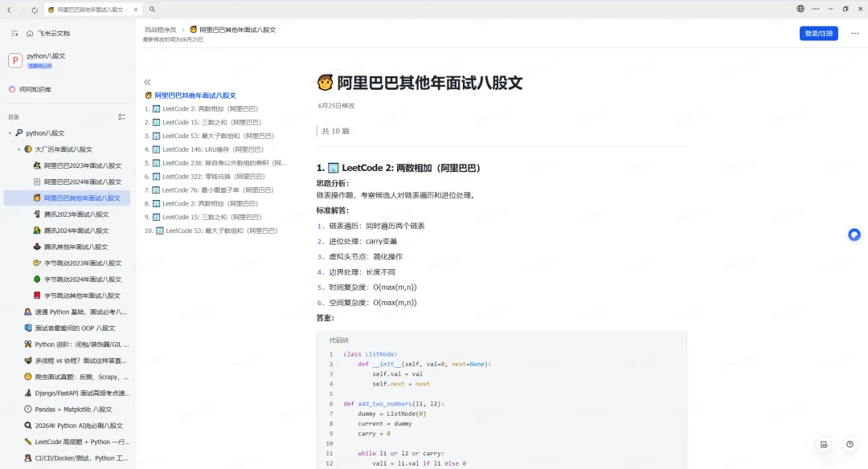
Task: Collapse the outline with double chevron
Action: tap(147, 82)
